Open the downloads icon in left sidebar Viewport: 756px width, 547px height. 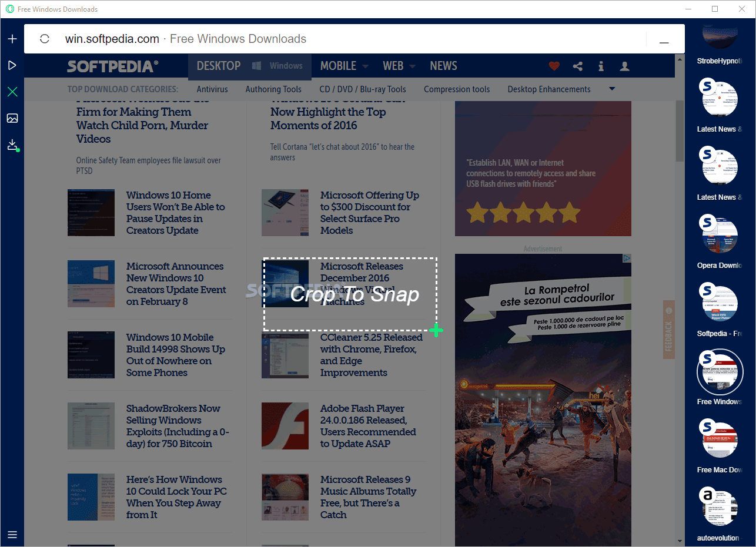(13, 145)
